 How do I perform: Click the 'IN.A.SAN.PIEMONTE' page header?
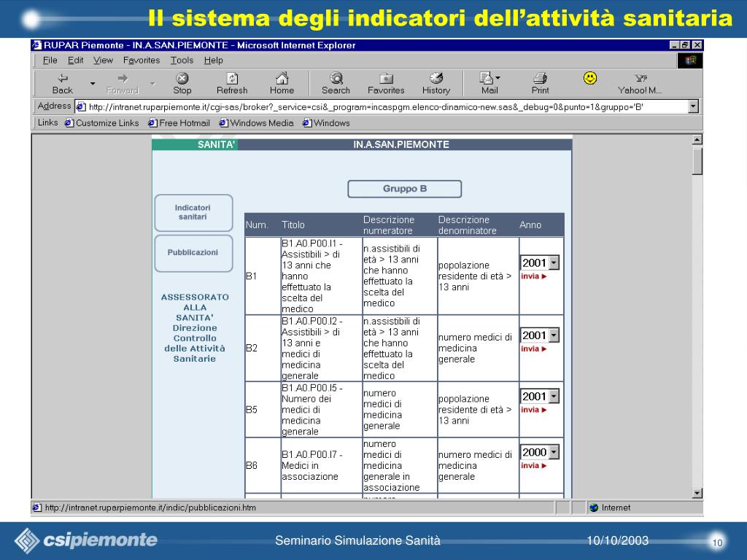(401, 145)
